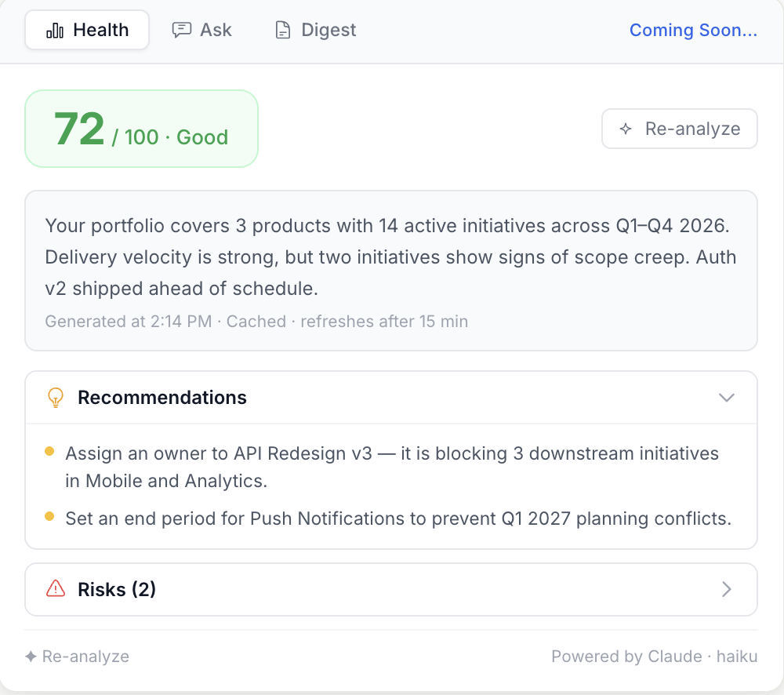This screenshot has width=784, height=695.
Task: Click the document icon beside Digest
Action: pyautogui.click(x=283, y=29)
